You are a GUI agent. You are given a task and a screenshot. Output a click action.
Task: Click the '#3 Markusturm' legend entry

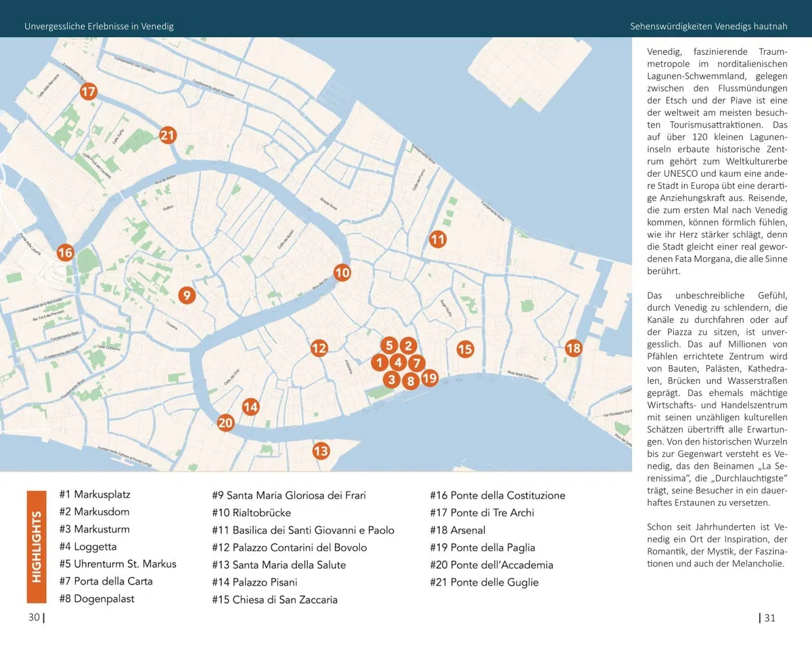[x=95, y=529]
